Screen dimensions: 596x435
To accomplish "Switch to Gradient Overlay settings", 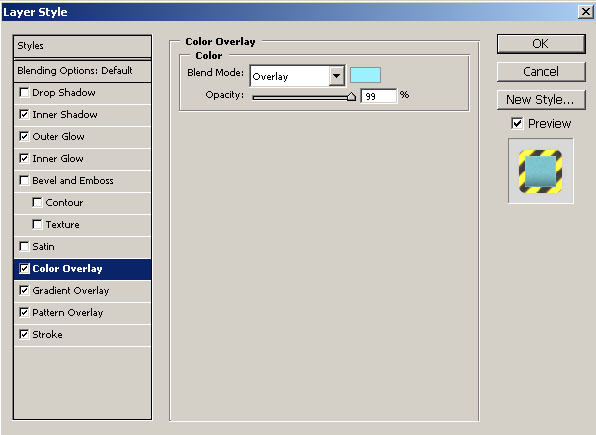I will tap(82, 291).
